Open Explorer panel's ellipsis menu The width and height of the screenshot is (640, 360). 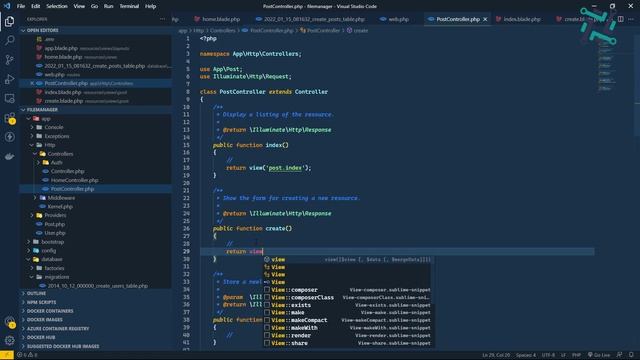pos(163,19)
